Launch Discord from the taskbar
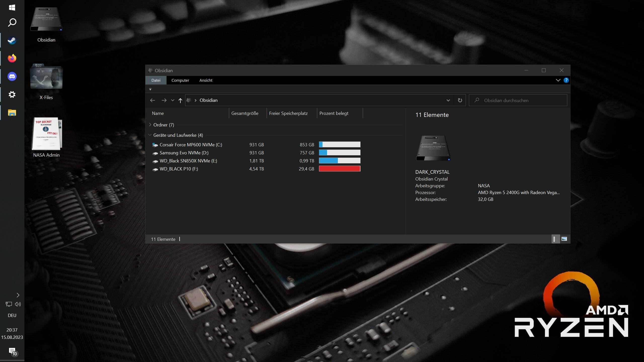644x362 pixels. coord(12,76)
